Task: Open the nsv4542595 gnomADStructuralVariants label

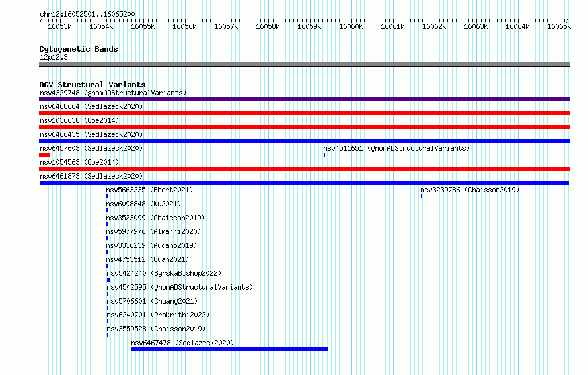Action: (x=180, y=287)
